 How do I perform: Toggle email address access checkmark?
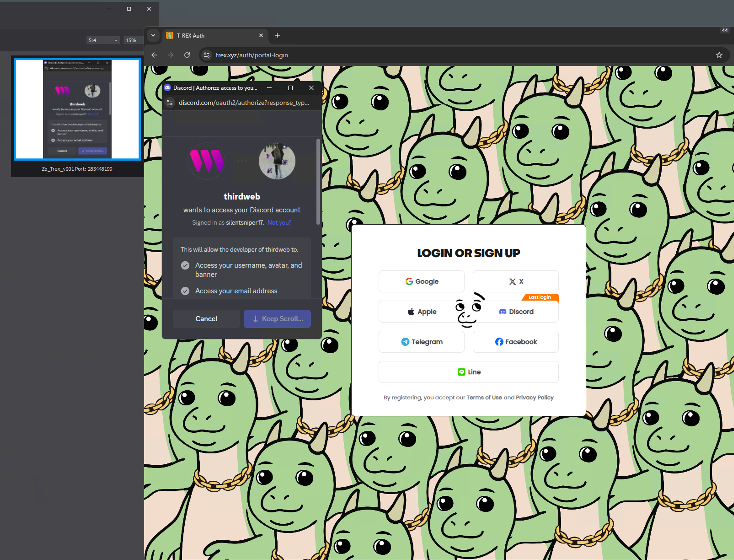point(185,291)
